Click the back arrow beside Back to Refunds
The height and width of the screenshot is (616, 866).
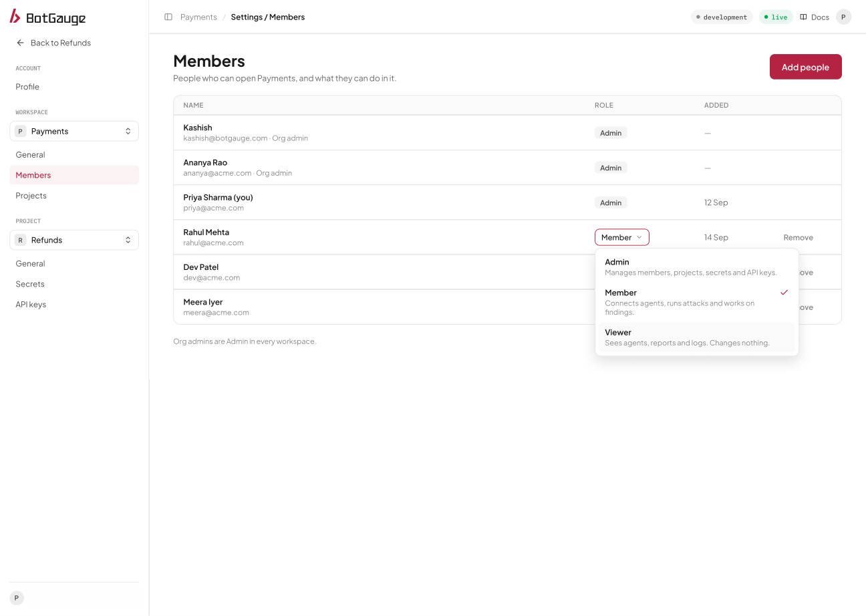(20, 43)
